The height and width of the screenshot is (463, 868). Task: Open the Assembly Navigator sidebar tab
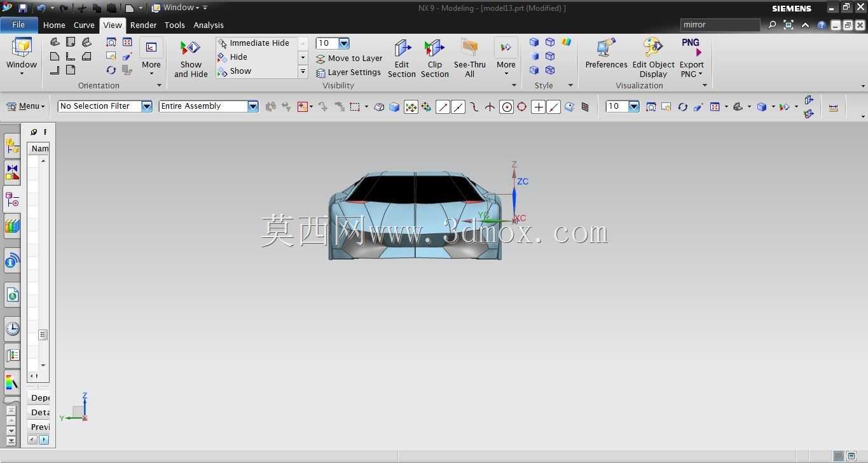pos(12,146)
